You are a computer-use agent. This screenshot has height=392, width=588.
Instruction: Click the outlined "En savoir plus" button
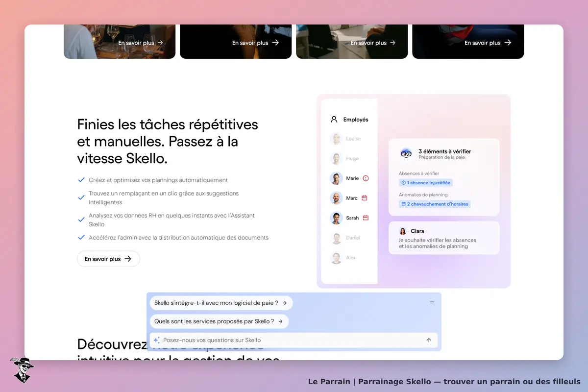point(108,259)
